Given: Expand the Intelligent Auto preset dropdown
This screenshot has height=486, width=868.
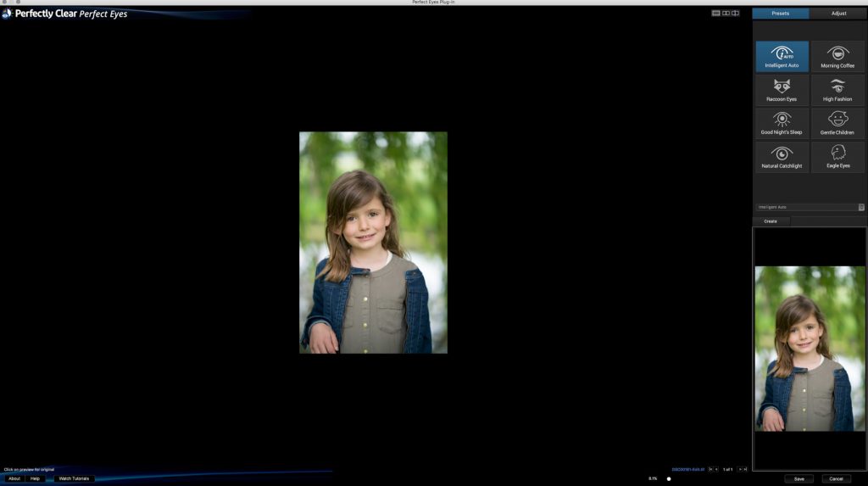Looking at the screenshot, I should (861, 207).
